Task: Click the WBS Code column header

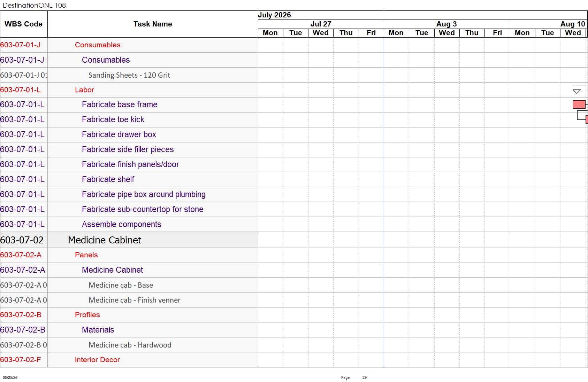Action: tap(23, 24)
